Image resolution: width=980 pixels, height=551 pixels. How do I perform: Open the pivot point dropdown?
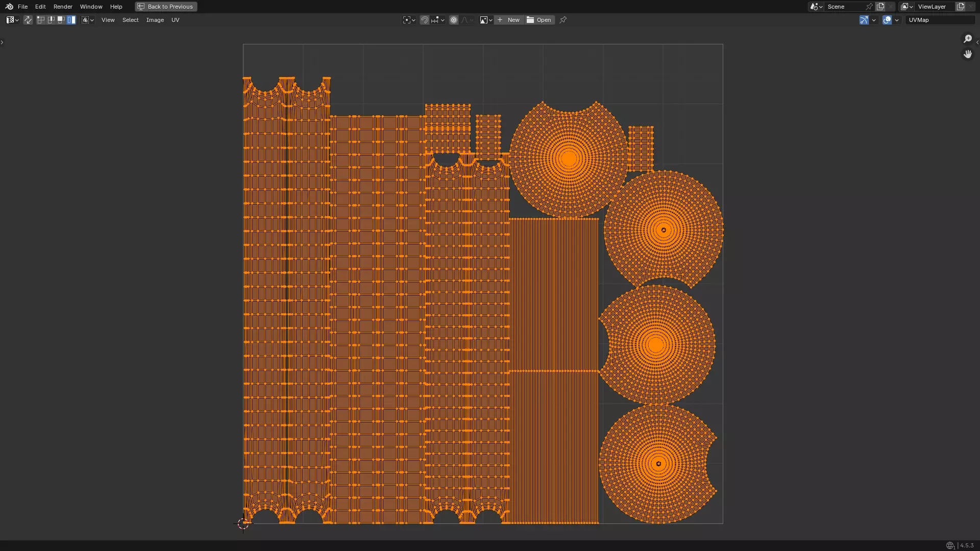coord(409,20)
